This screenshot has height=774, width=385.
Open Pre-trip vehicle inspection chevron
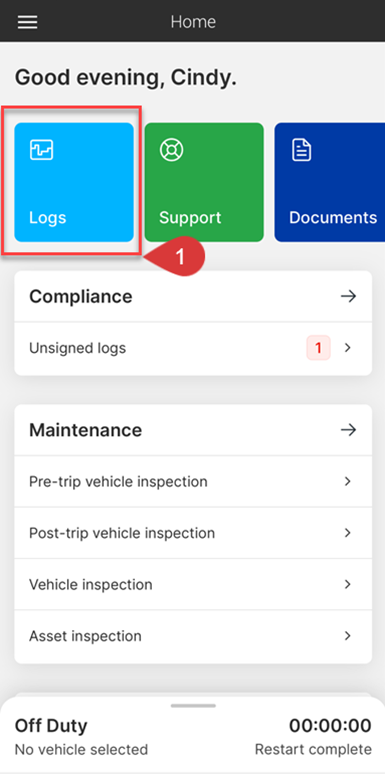click(348, 481)
